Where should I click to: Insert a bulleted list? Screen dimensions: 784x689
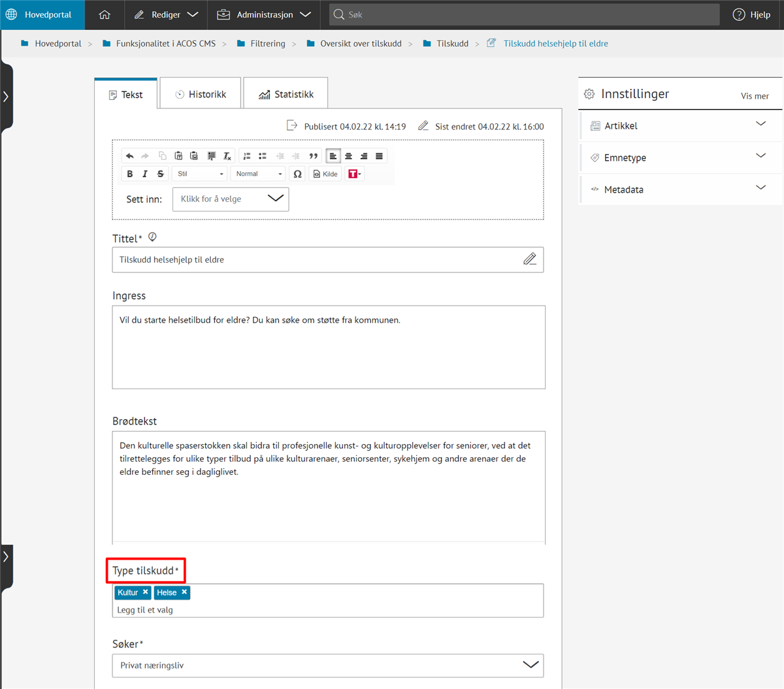click(263, 156)
